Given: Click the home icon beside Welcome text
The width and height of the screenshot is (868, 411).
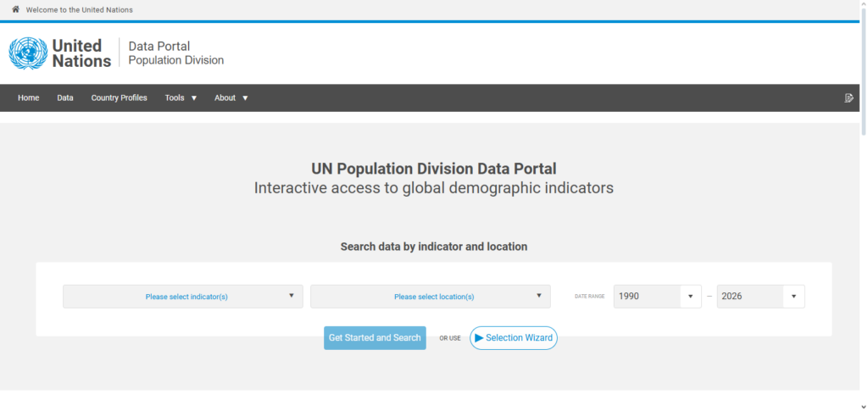Looking at the screenshot, I should pos(15,9).
